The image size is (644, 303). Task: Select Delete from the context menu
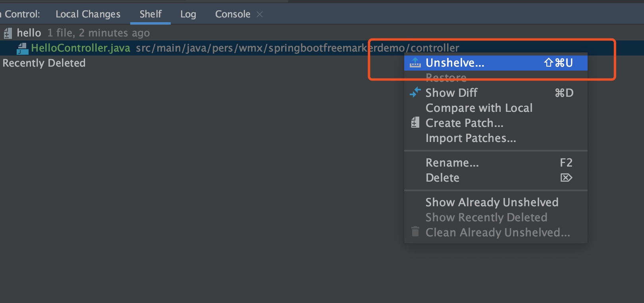[x=442, y=178]
